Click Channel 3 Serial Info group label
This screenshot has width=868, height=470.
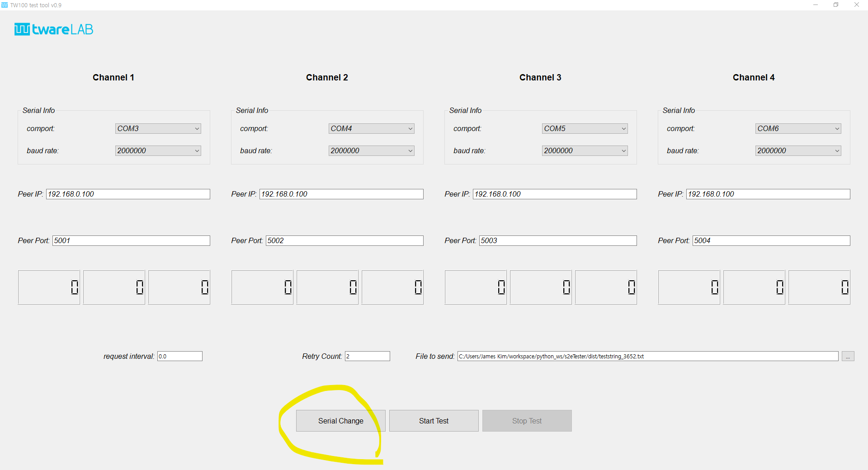(x=465, y=110)
